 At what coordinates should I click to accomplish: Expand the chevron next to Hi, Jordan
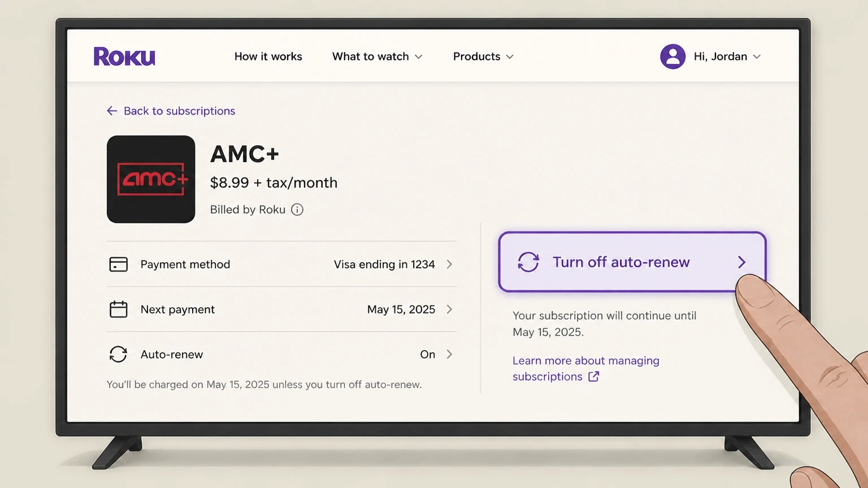[x=757, y=57]
